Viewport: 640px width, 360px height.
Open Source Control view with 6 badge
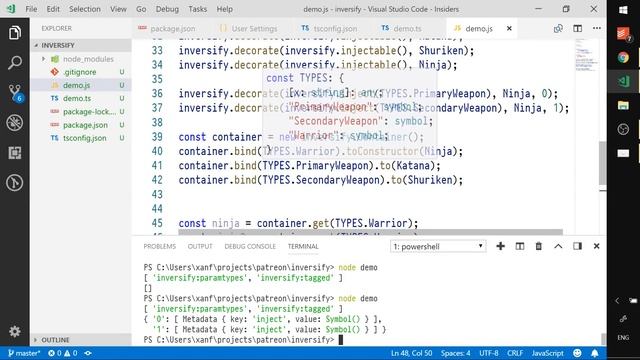pyautogui.click(x=15, y=93)
